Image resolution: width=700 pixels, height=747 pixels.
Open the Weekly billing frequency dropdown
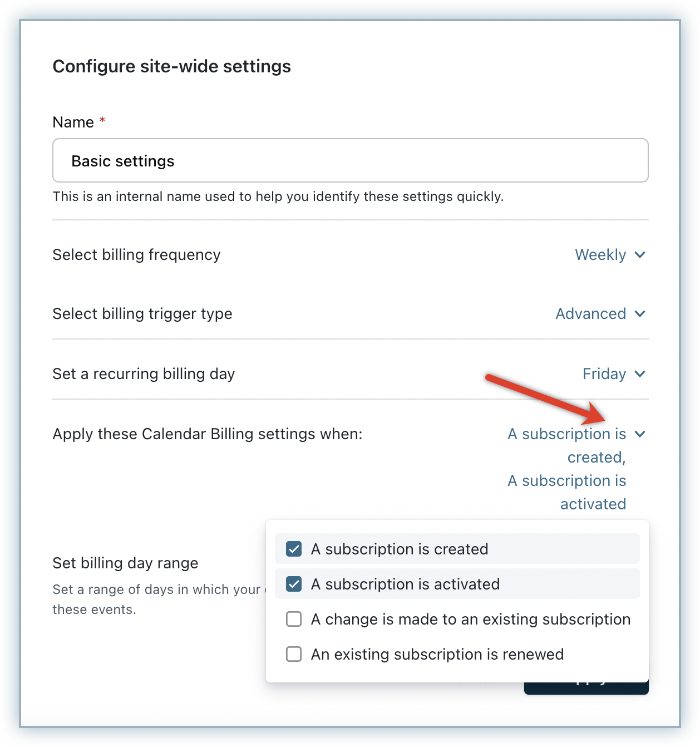[600, 255]
